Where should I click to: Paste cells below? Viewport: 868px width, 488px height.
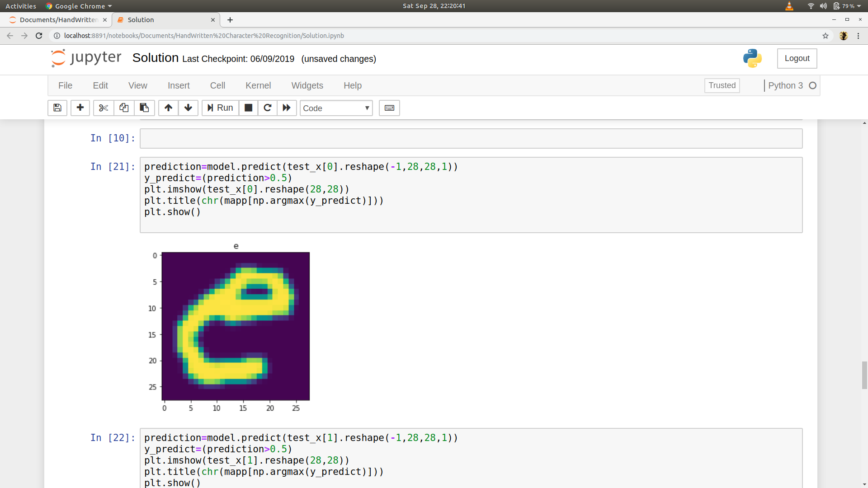click(x=144, y=108)
